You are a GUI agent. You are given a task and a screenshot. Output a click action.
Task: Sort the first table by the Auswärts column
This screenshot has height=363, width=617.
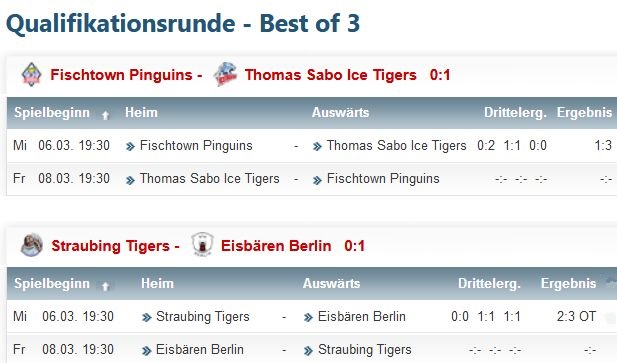(x=340, y=112)
